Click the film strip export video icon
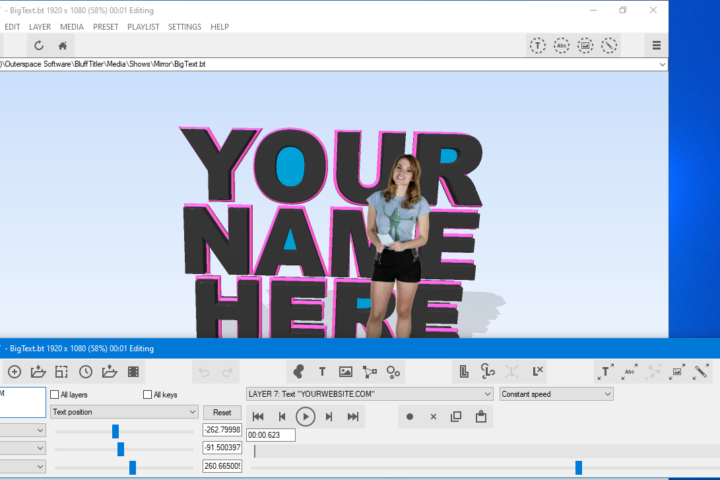 pos(133,372)
